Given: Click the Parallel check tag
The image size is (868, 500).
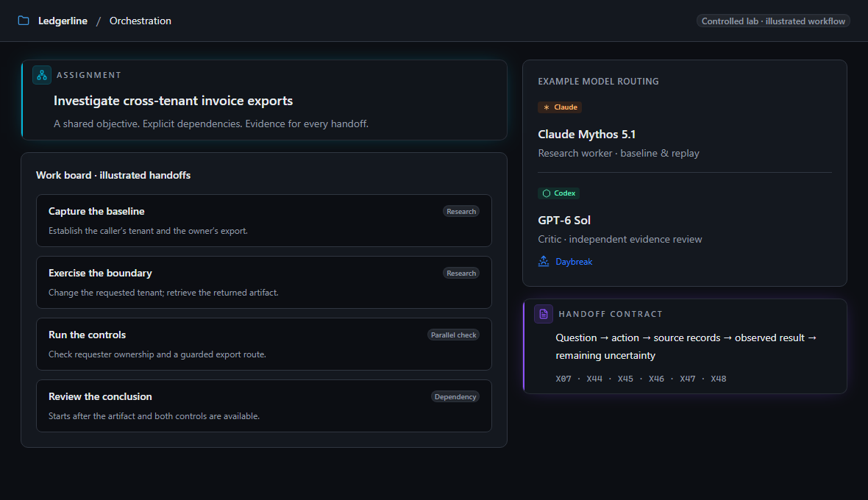Looking at the screenshot, I should click(453, 335).
